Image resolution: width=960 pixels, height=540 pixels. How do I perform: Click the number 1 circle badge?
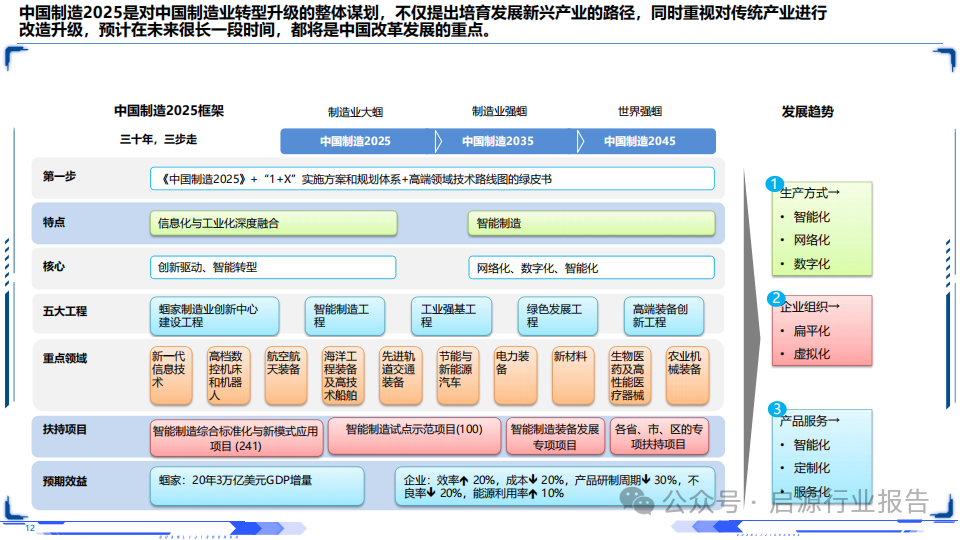(x=774, y=184)
